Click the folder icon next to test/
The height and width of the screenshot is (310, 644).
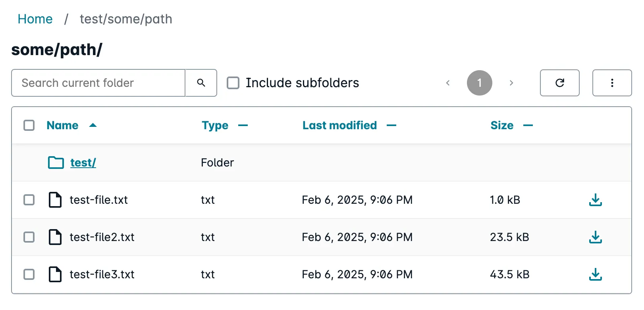click(x=56, y=163)
